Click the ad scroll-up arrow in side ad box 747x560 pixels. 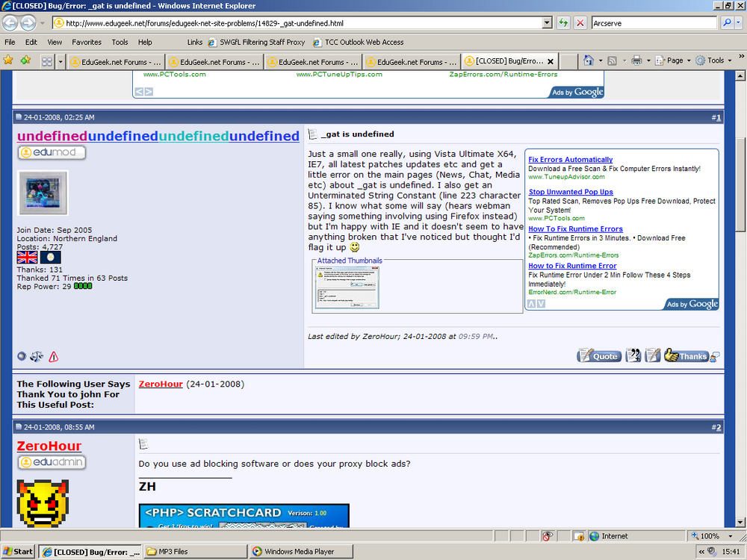point(532,303)
